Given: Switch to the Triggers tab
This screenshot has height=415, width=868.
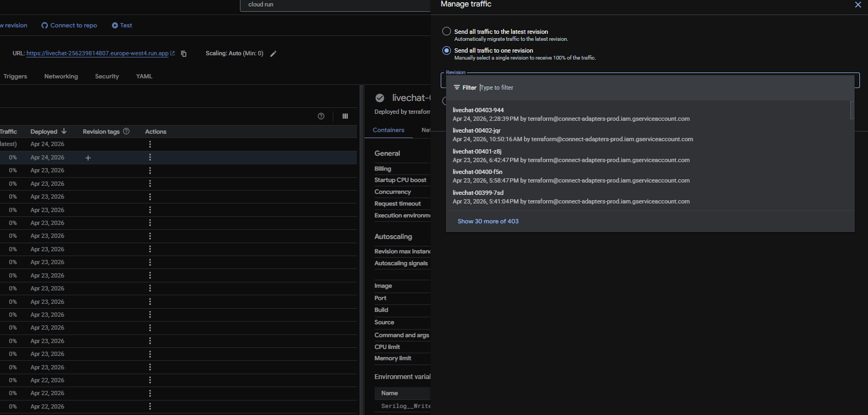Looking at the screenshot, I should tap(15, 76).
